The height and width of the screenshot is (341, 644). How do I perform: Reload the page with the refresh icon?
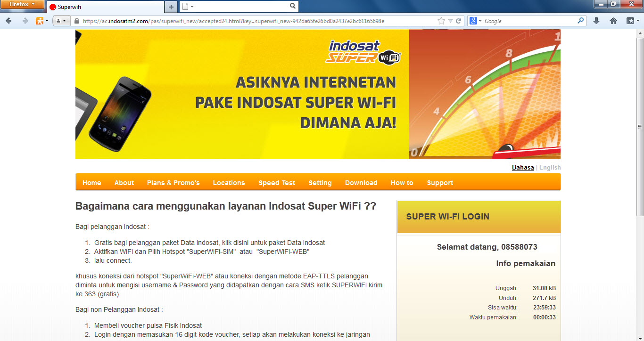[x=458, y=21]
